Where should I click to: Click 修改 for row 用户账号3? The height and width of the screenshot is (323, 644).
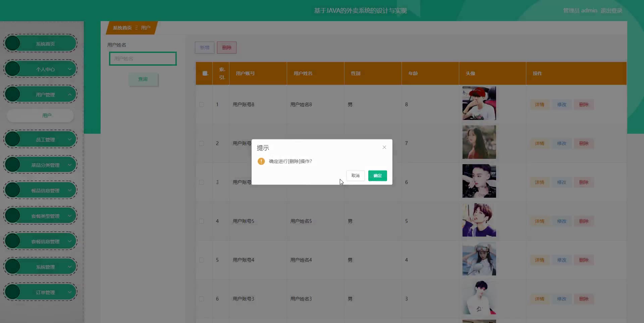tap(562, 299)
